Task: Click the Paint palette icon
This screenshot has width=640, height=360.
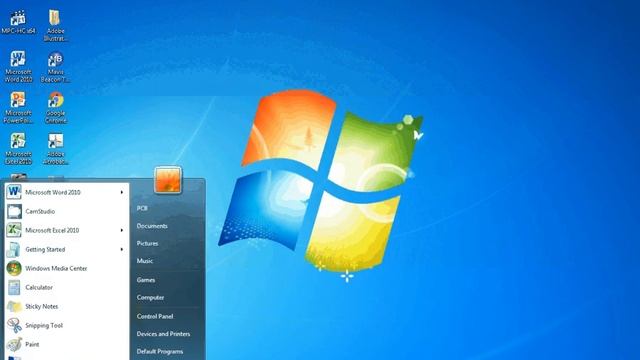Action: coord(14,344)
